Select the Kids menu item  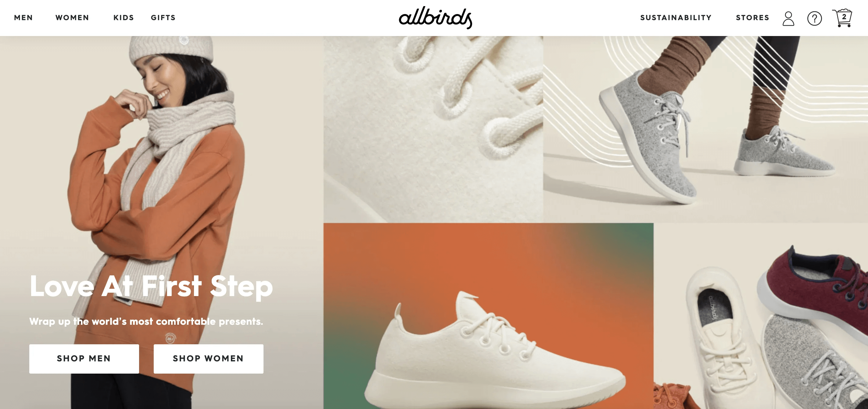[124, 17]
